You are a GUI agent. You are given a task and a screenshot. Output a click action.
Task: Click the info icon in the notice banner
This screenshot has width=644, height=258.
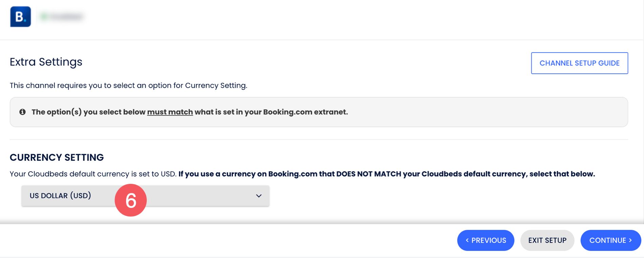click(22, 112)
